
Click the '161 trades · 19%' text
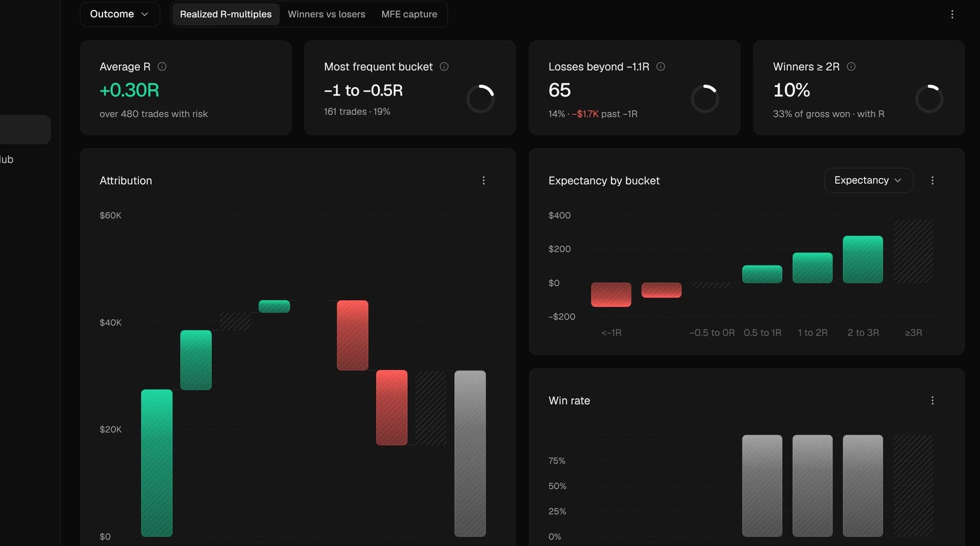point(357,112)
